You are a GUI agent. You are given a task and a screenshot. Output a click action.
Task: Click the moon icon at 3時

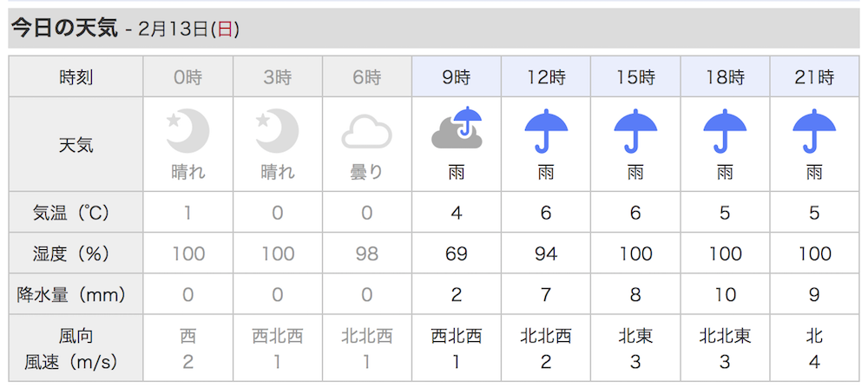(x=278, y=131)
